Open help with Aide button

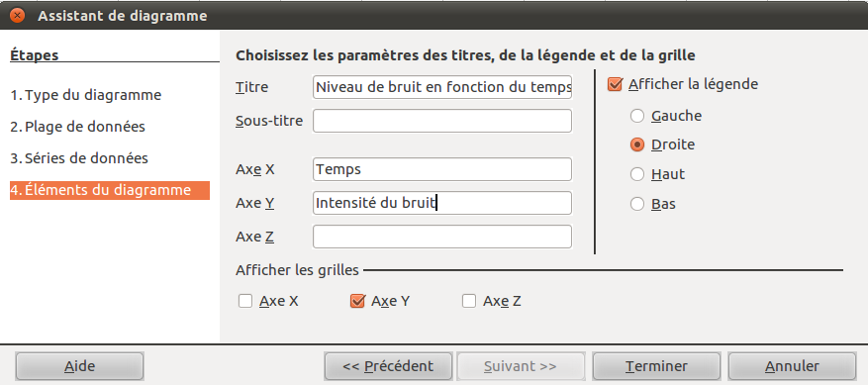80,366
